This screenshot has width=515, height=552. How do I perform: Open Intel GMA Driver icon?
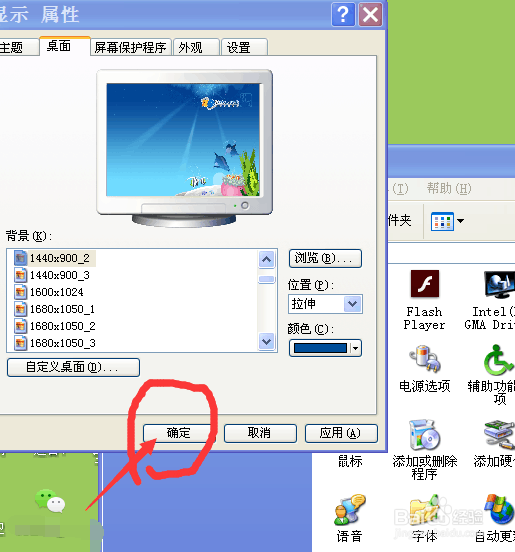coord(500,284)
